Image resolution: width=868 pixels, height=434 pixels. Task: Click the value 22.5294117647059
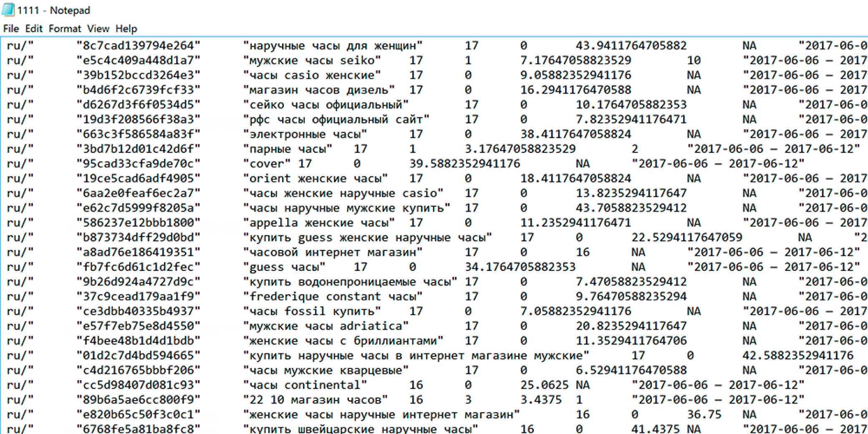coord(687,237)
